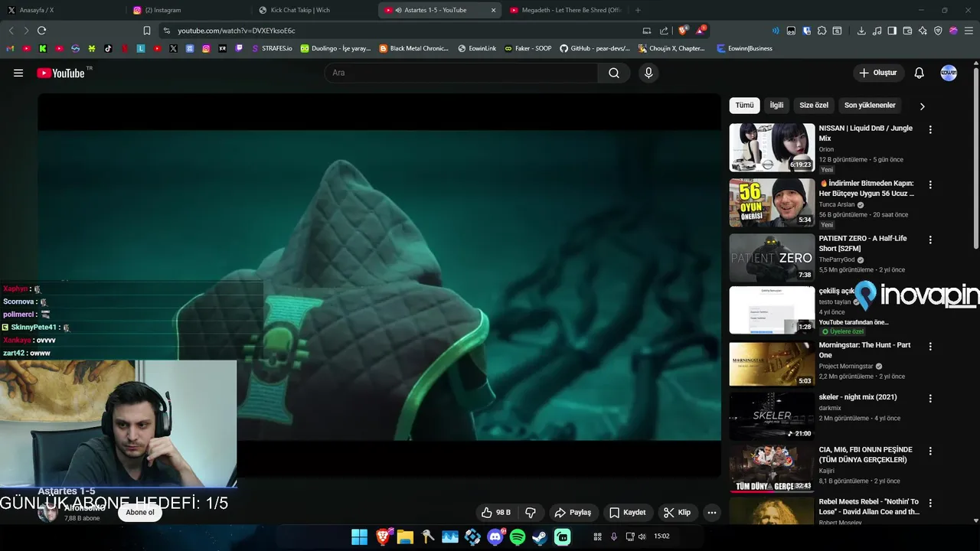Open YouTube notifications bell
980x551 pixels.
pos(920,73)
